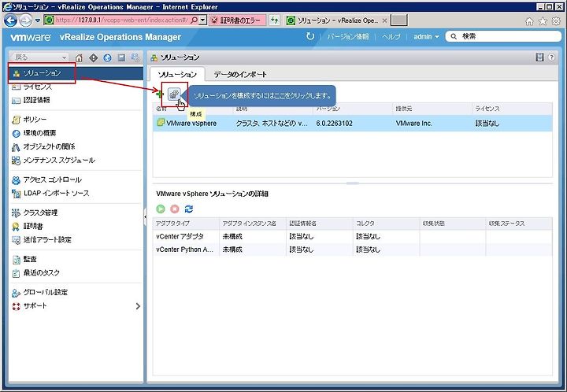Click the VMware Inc. provider cell
567x392 pixels.
413,124
